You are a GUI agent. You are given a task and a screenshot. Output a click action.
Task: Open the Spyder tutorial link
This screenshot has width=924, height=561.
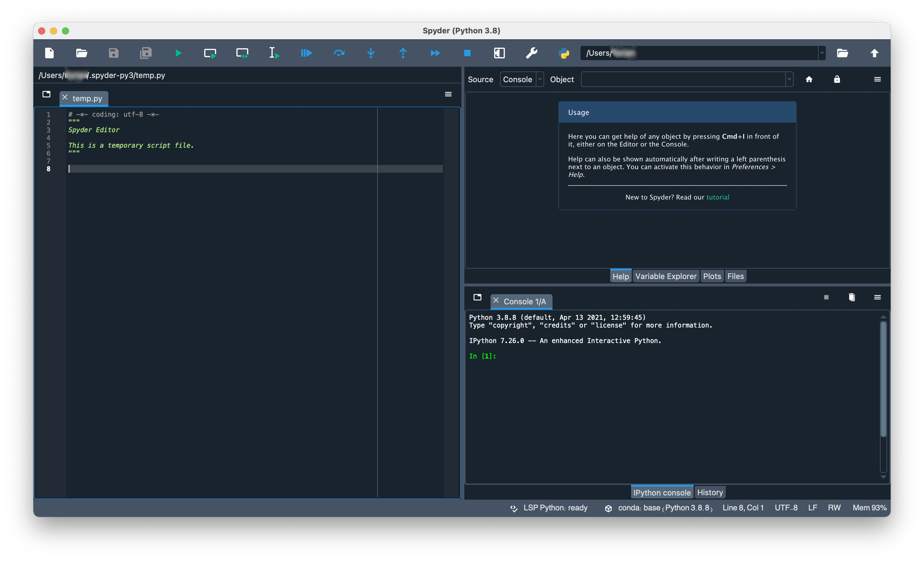coord(717,197)
